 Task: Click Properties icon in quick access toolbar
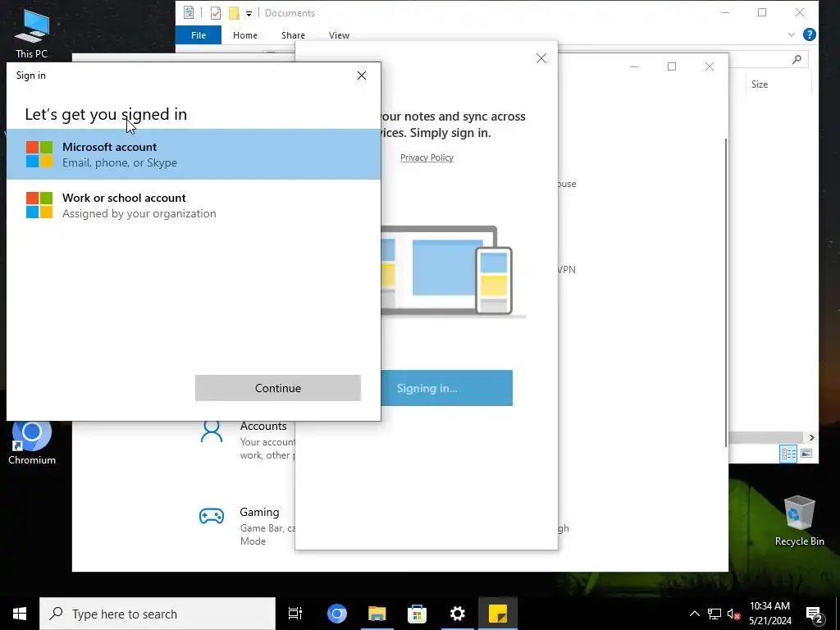[x=216, y=13]
